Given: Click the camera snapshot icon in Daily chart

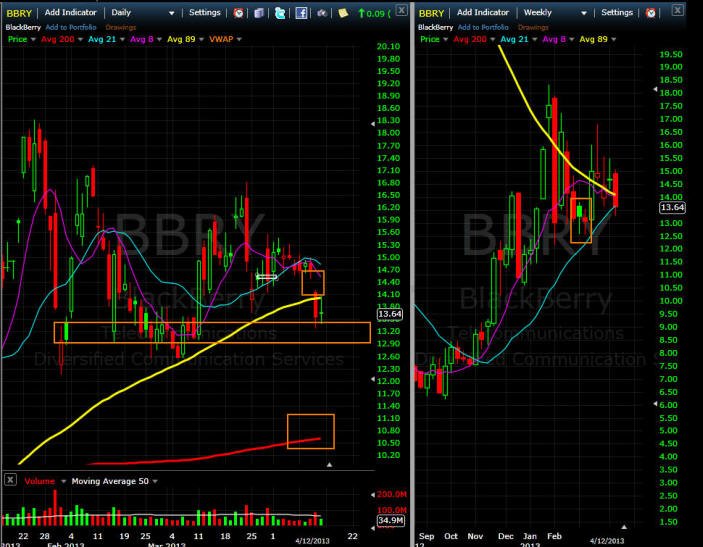Looking at the screenshot, I should pos(321,13).
